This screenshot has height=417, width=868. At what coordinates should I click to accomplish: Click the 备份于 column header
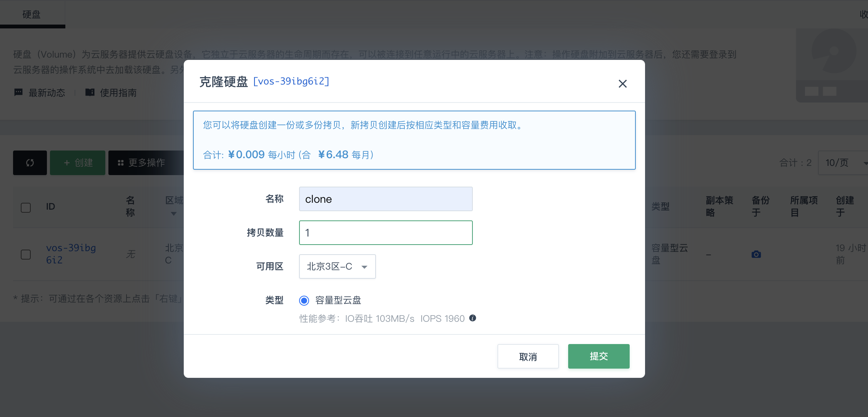coord(760,206)
